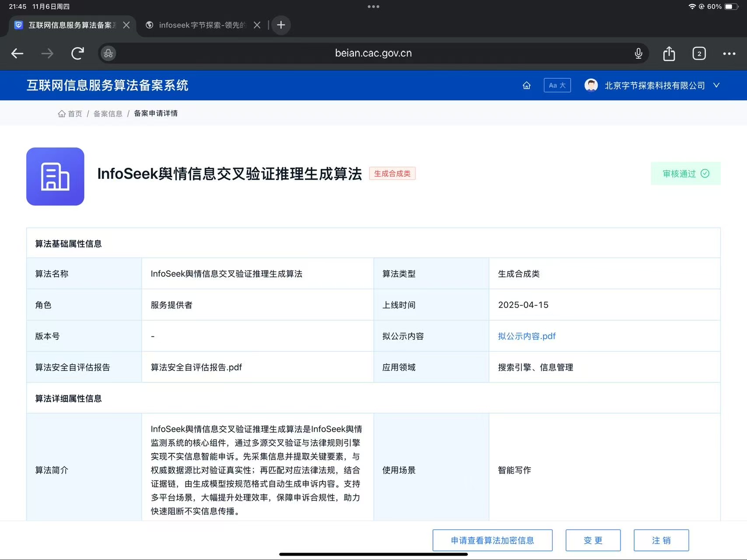Close the infoseek字节探索 tab

pos(257,25)
